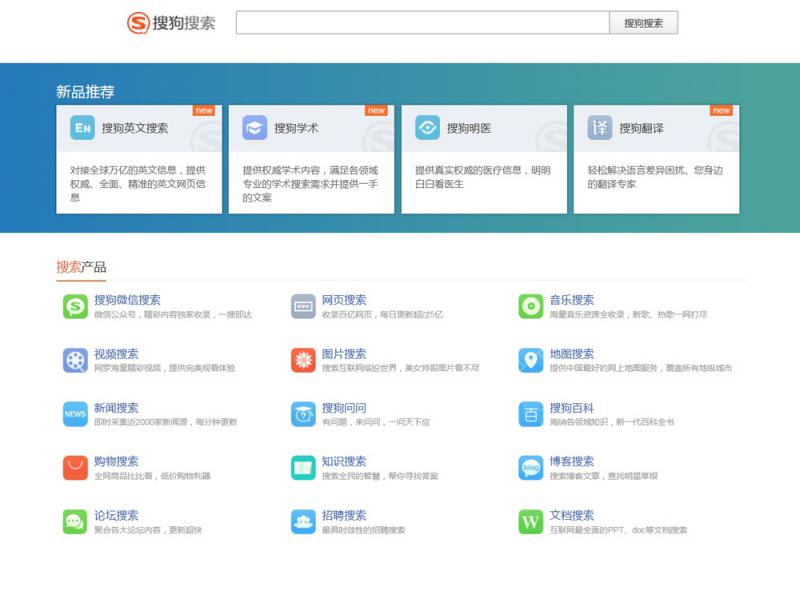Click the 搜狗翻译 card title
This screenshot has height=599, width=800.
click(641, 128)
